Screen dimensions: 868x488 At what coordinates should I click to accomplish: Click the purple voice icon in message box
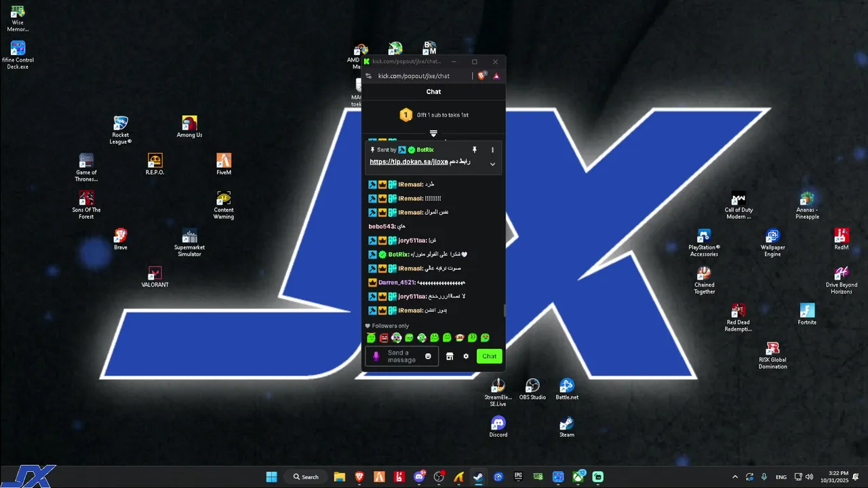[x=376, y=357]
